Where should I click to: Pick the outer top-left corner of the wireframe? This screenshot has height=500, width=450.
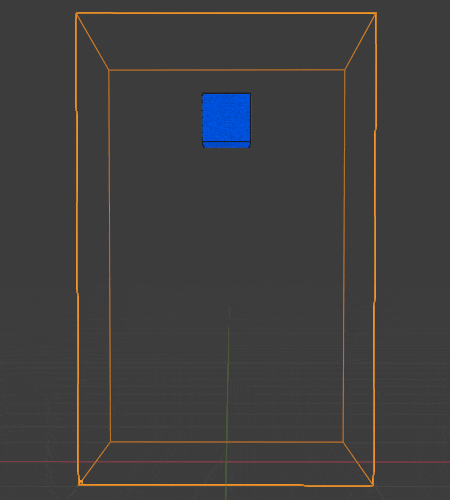(x=76, y=14)
